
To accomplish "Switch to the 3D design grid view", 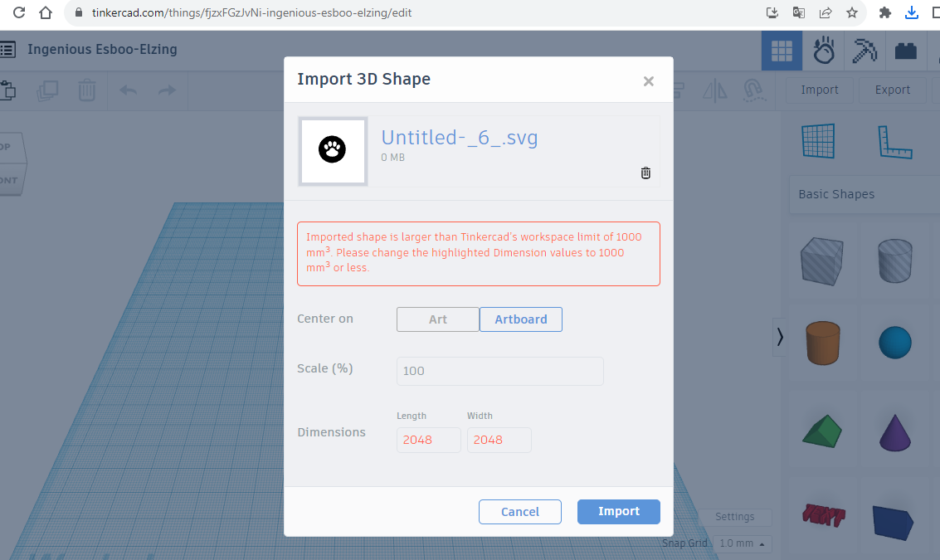I will coord(782,51).
